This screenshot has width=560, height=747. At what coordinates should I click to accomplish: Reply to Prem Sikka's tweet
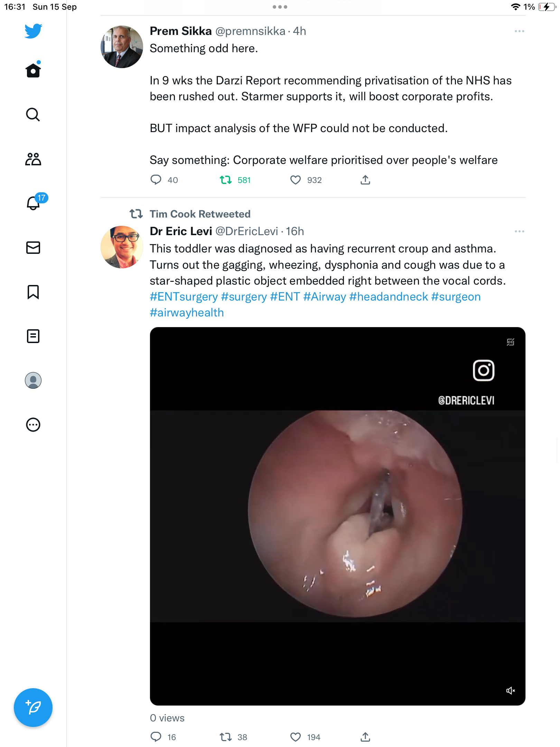(156, 180)
